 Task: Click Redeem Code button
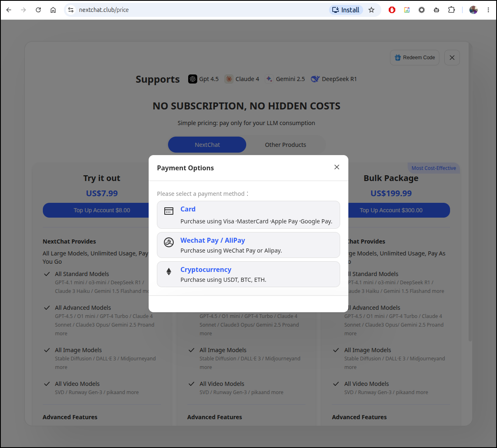coord(415,58)
